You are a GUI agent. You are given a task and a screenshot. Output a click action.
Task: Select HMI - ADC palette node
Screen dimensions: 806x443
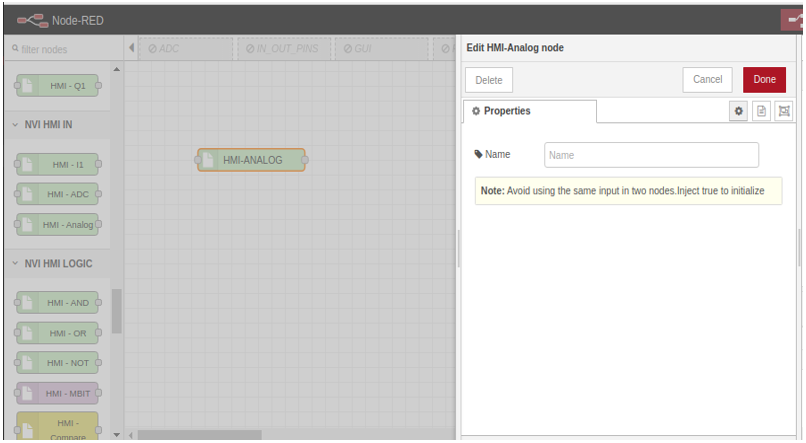58,194
